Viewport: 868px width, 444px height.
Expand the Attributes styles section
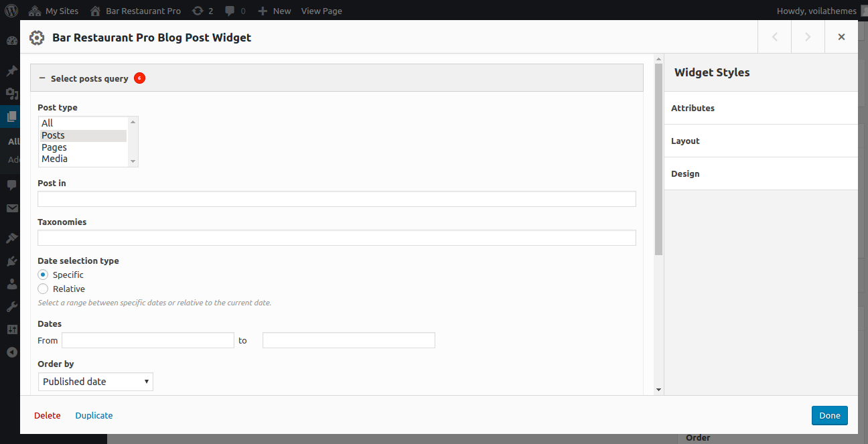tap(761, 108)
